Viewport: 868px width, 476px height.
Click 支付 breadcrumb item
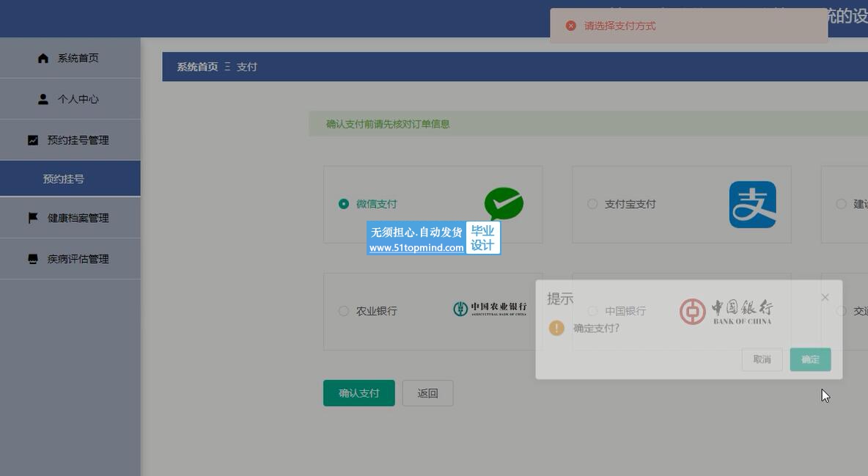[x=247, y=67]
